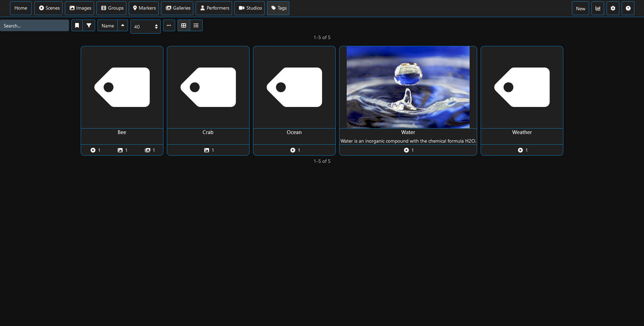
Task: Open the Home page
Action: 21,8
